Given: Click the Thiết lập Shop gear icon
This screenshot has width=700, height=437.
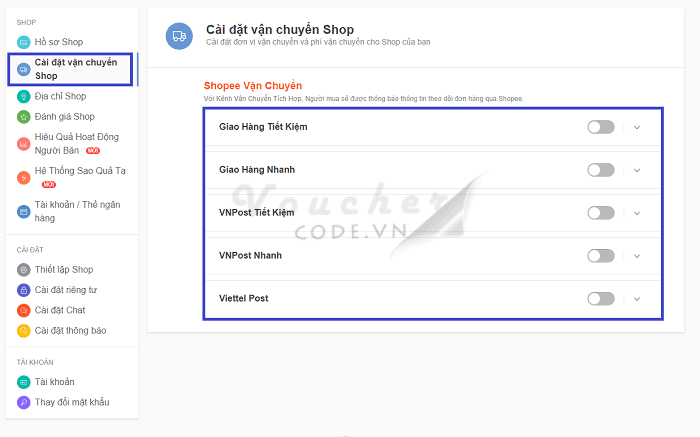Looking at the screenshot, I should click(x=24, y=270).
